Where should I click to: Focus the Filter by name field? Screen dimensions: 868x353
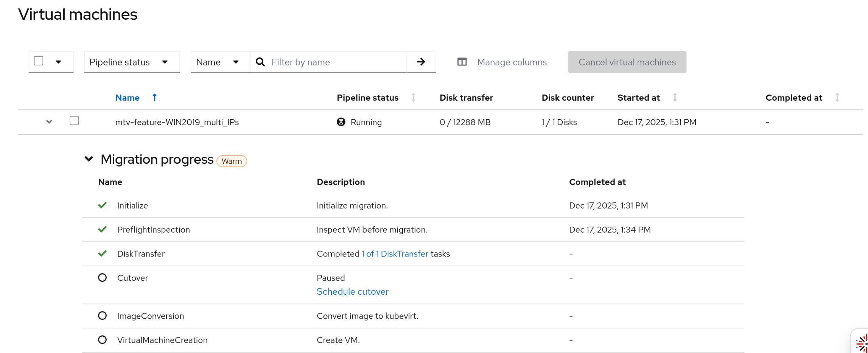point(337,62)
